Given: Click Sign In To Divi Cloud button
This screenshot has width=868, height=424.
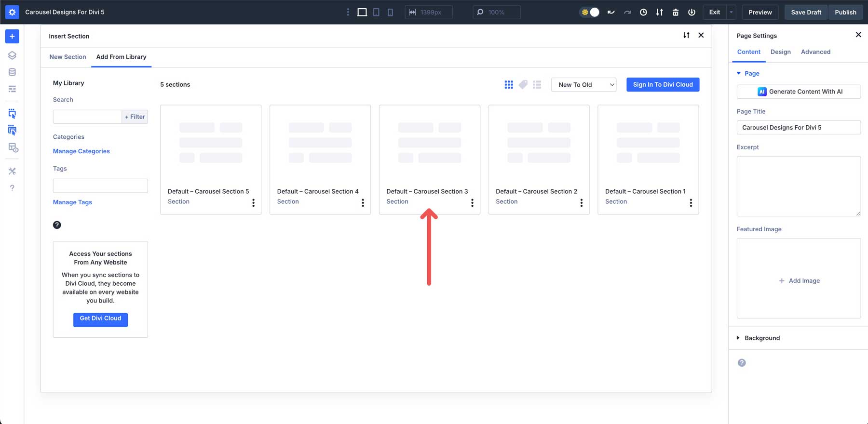Looking at the screenshot, I should 663,85.
